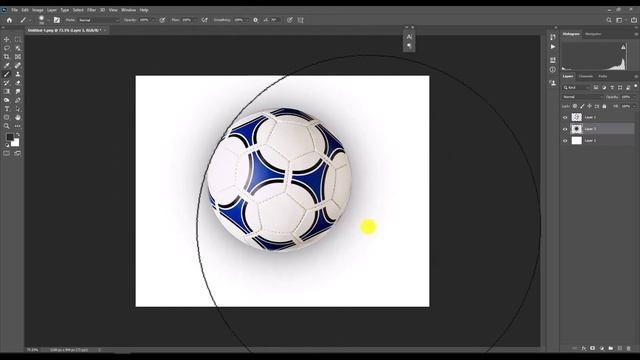This screenshot has width=640, height=360.
Task: Select the Lasso tool
Action: click(7, 48)
